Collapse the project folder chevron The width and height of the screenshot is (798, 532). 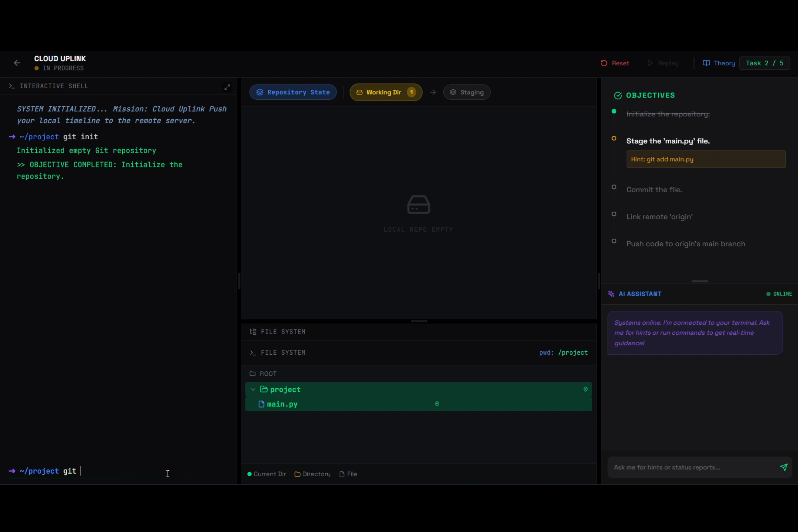pos(253,389)
